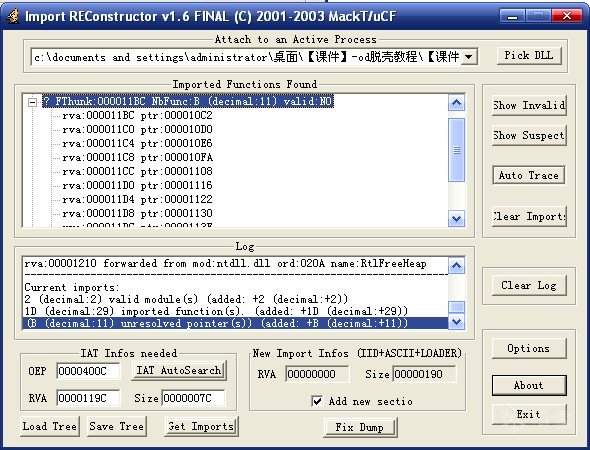Viewport: 590px width, 450px height.
Task: Click the RtlFreeHeap forwarded log line
Action: click(x=226, y=263)
